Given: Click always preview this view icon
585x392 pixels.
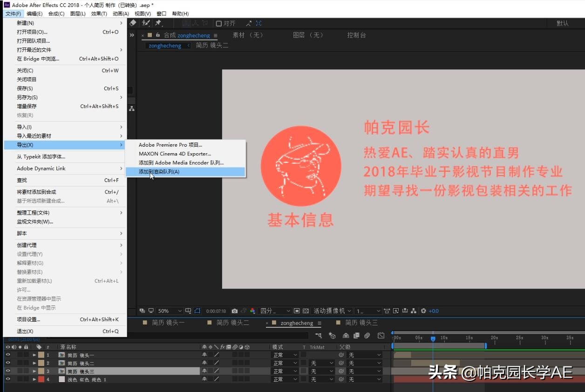Looking at the screenshot, I should (x=142, y=311).
